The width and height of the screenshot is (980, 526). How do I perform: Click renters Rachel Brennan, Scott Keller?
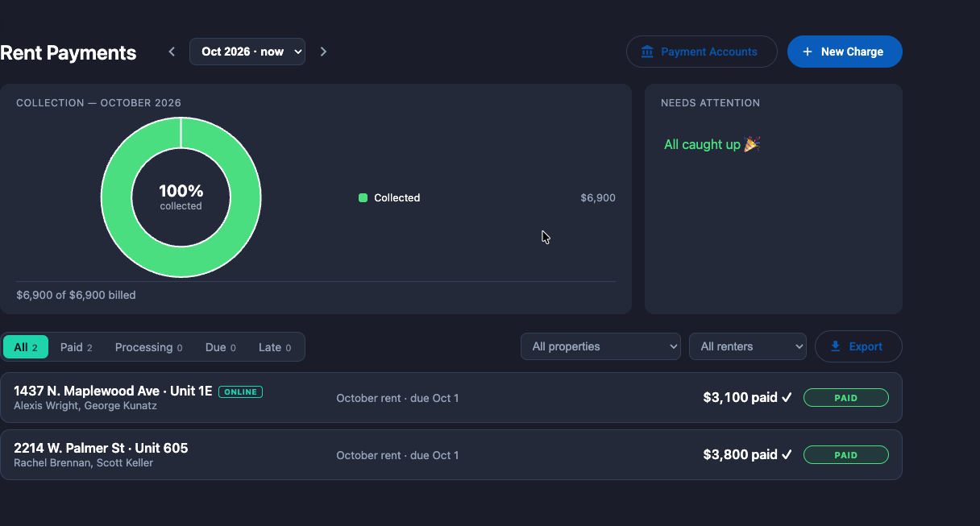tap(84, 463)
